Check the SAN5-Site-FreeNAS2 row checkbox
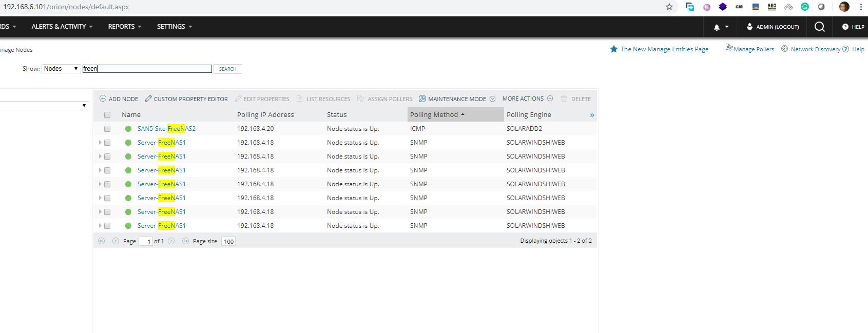 [107, 129]
